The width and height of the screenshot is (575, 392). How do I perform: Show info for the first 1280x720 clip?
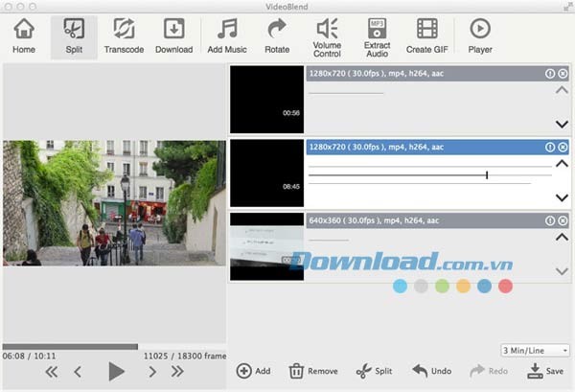(550, 74)
